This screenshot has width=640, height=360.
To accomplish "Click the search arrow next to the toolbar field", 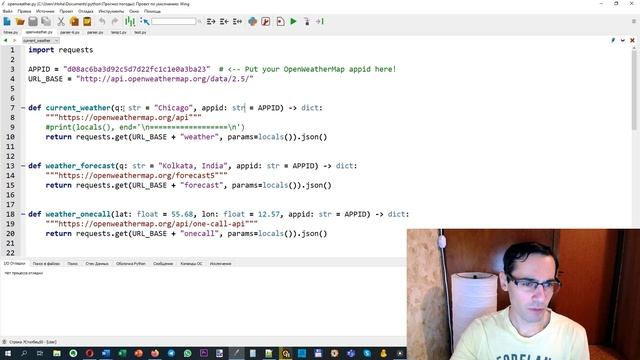I will [200, 21].
